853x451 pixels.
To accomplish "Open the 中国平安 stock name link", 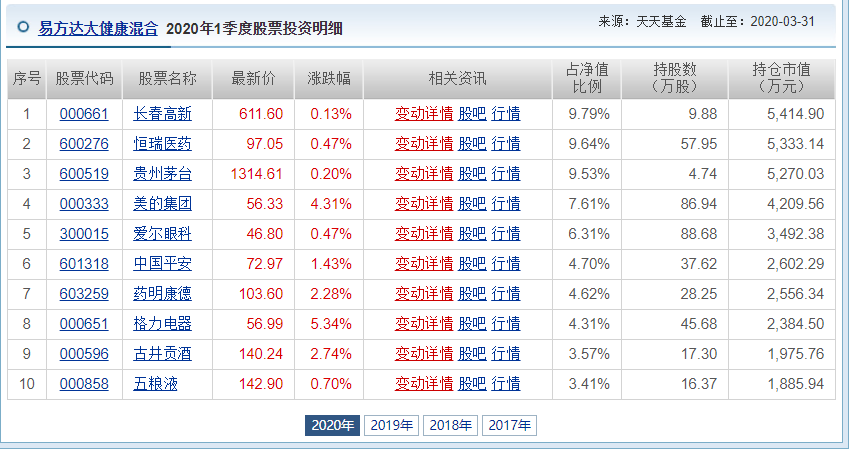I will click(x=162, y=264).
